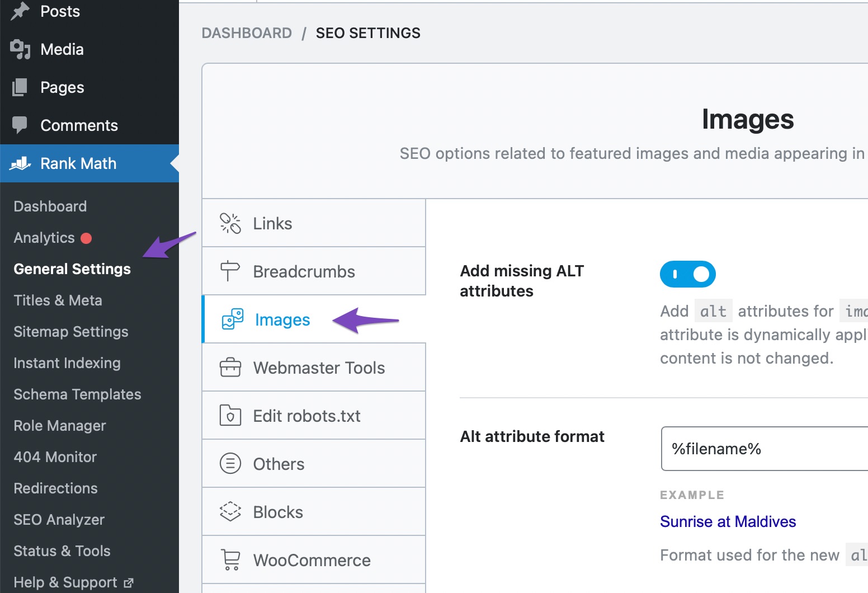
Task: Switch to the Blocks tab
Action: (314, 512)
